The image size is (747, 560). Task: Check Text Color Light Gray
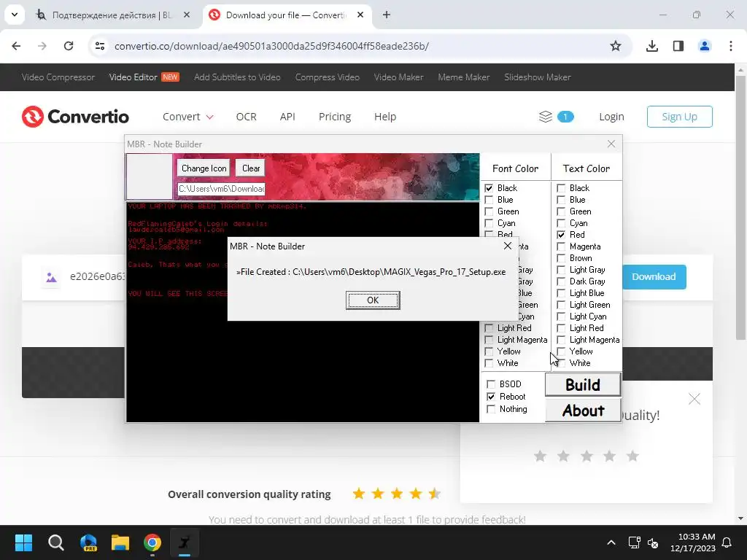pos(561,270)
